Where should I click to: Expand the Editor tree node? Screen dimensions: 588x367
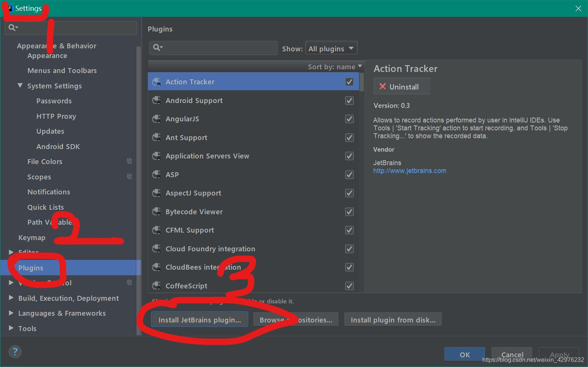pyautogui.click(x=11, y=252)
